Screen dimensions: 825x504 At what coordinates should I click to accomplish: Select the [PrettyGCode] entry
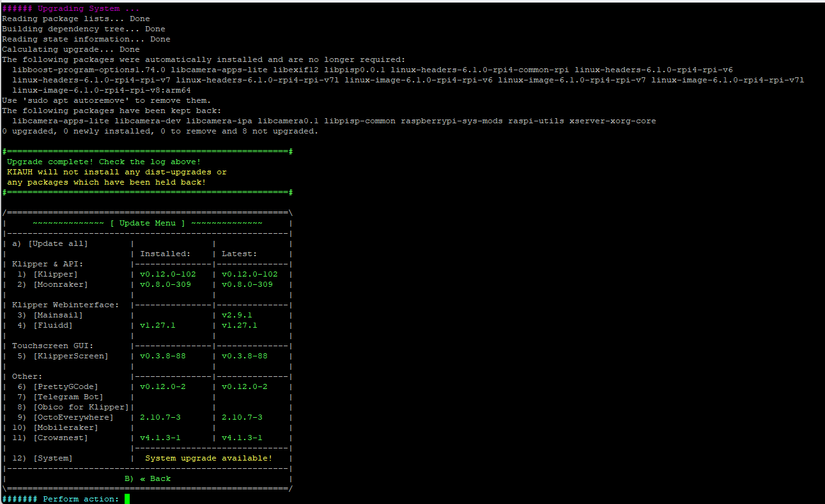coord(65,386)
